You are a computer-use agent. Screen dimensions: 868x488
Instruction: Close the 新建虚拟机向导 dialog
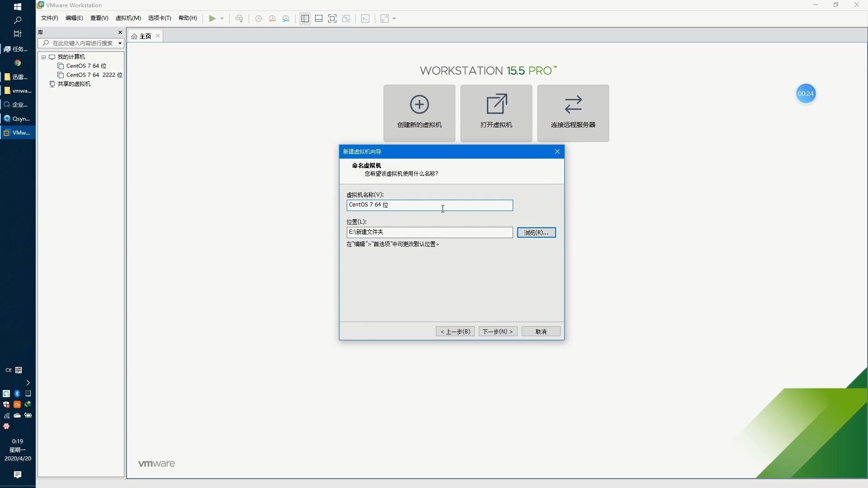pyautogui.click(x=557, y=151)
